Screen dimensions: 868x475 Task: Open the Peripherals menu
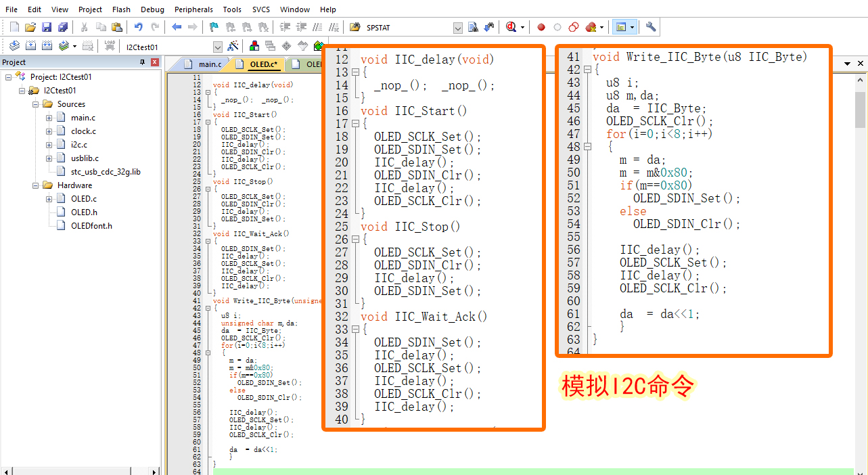193,9
